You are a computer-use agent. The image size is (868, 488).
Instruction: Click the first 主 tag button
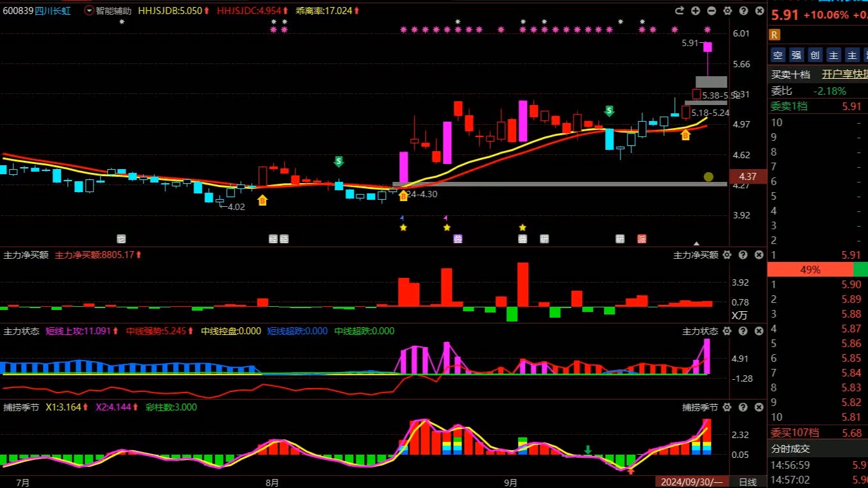click(833, 55)
